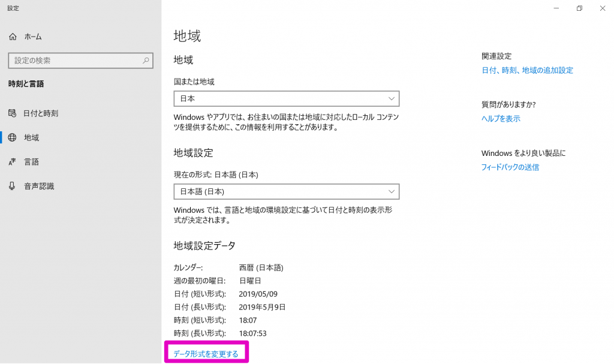Click the 現在の形式: 日本語 (日本) label
This screenshot has width=614, height=364.
point(216,175)
